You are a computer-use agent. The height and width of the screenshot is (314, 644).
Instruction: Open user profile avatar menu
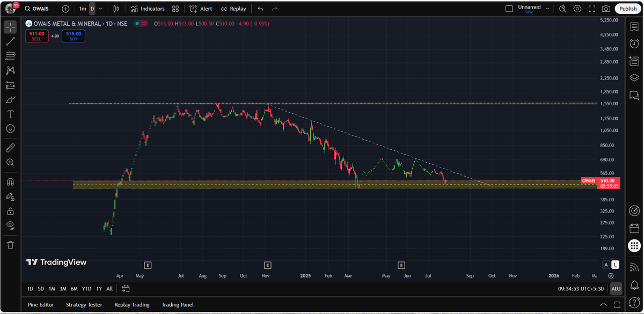[10, 9]
